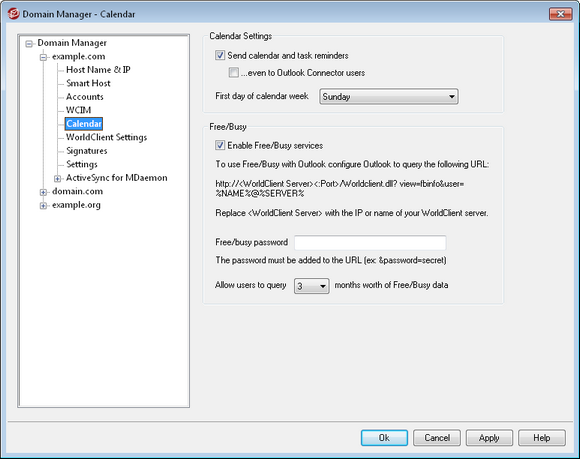The height and width of the screenshot is (459, 580).
Task: Toggle Send calendar and task reminders checkbox
Action: click(220, 55)
